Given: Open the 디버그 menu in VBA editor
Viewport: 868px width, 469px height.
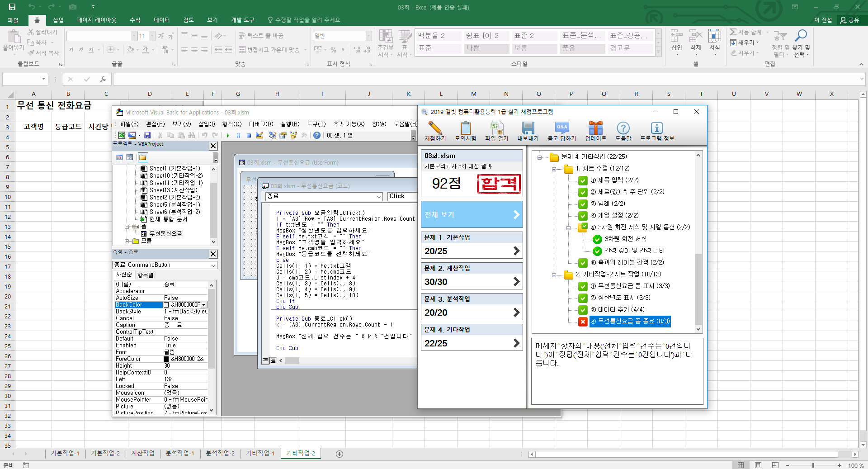Looking at the screenshot, I should tap(261, 124).
